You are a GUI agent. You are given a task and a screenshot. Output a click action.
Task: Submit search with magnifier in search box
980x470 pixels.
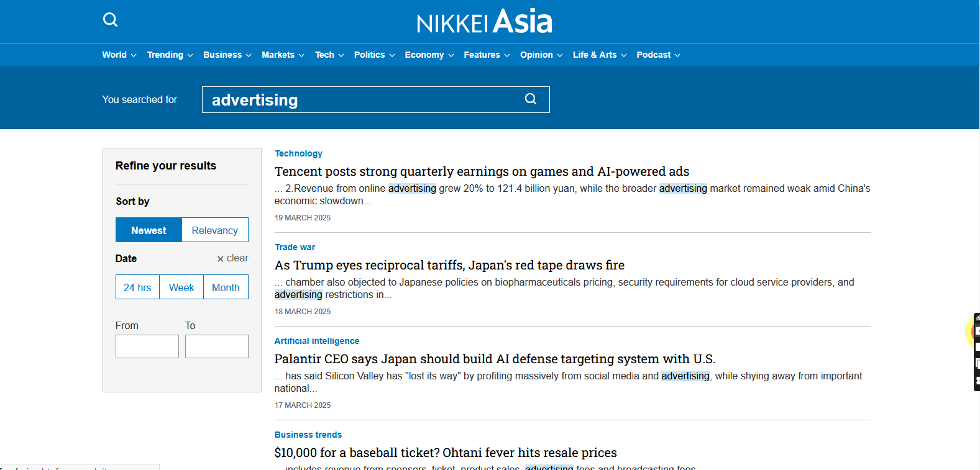coord(530,99)
